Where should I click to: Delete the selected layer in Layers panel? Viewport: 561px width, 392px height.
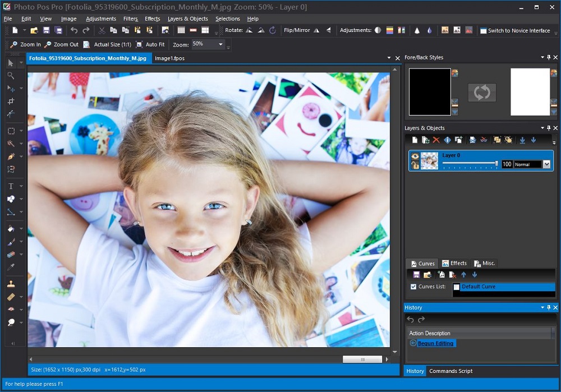point(435,140)
